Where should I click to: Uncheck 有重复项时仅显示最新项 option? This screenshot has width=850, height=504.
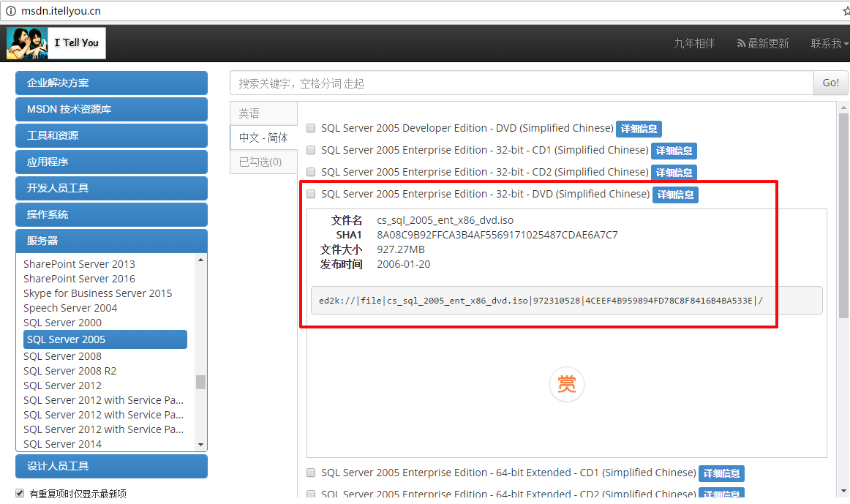pos(20,493)
